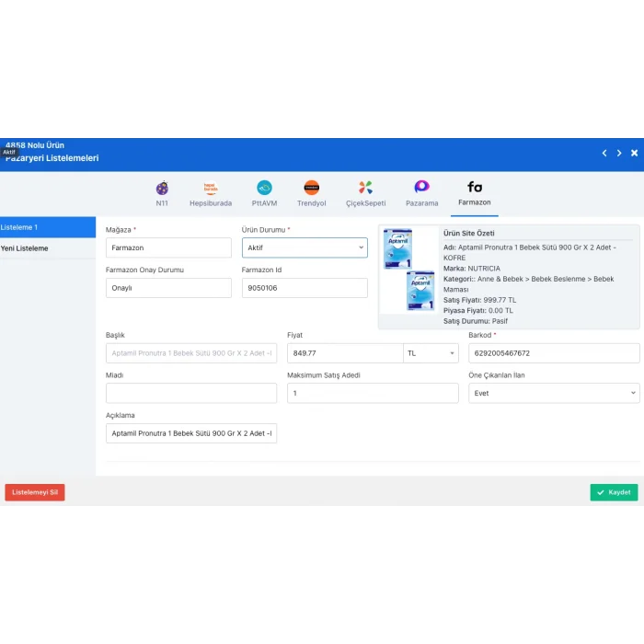Viewport: 644px width, 644px height.
Task: Select the N11 marketplace icon
Action: pos(162,188)
